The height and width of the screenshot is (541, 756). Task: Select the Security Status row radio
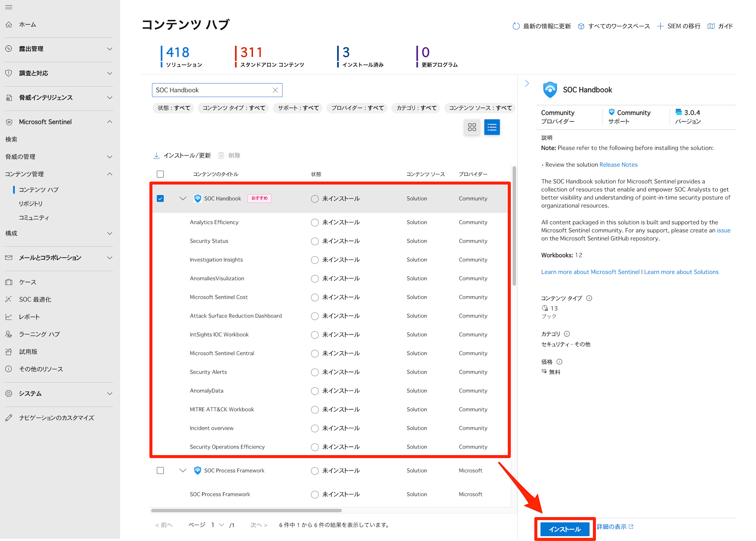[314, 241]
